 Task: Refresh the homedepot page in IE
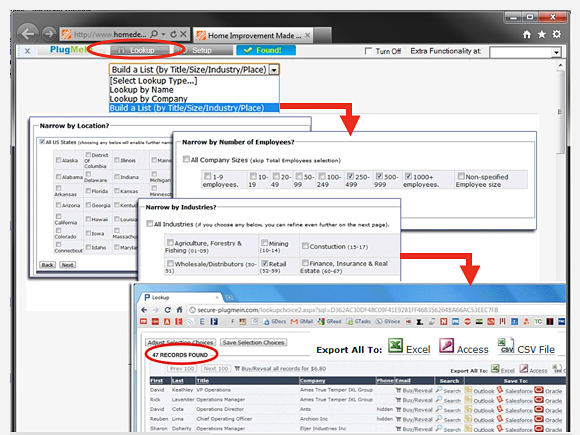[x=173, y=34]
